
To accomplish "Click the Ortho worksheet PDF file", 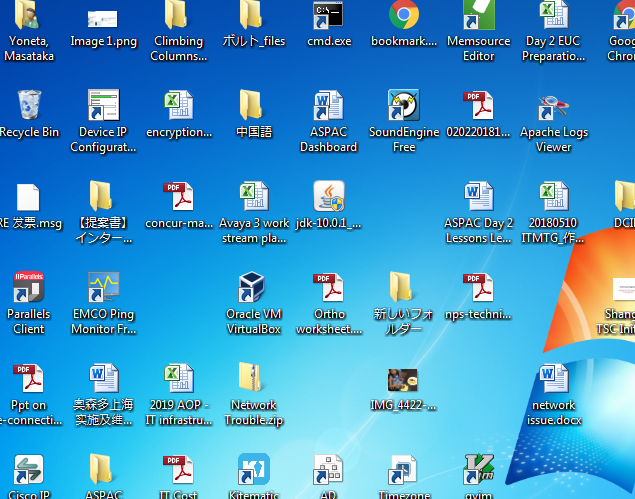I will pos(329,288).
